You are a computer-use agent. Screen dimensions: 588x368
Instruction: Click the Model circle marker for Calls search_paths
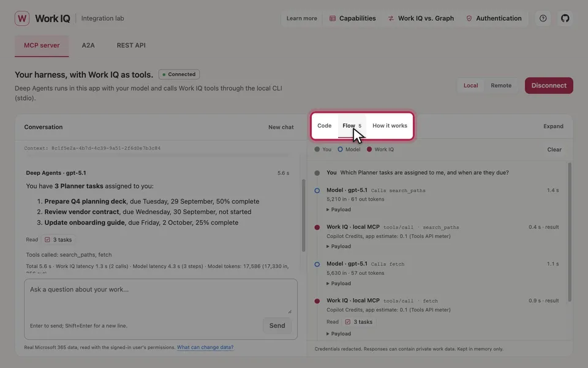(317, 191)
